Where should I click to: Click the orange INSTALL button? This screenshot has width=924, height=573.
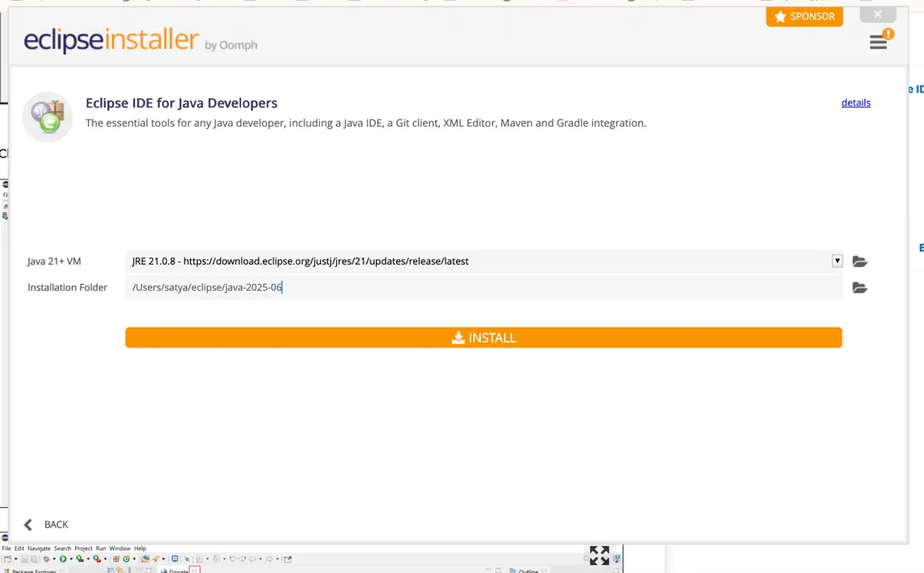tap(483, 338)
